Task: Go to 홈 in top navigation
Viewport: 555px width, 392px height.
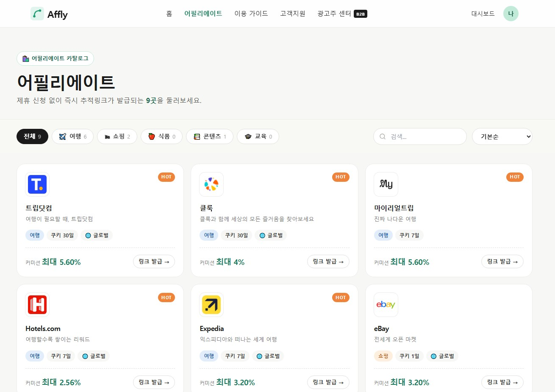Action: 169,14
